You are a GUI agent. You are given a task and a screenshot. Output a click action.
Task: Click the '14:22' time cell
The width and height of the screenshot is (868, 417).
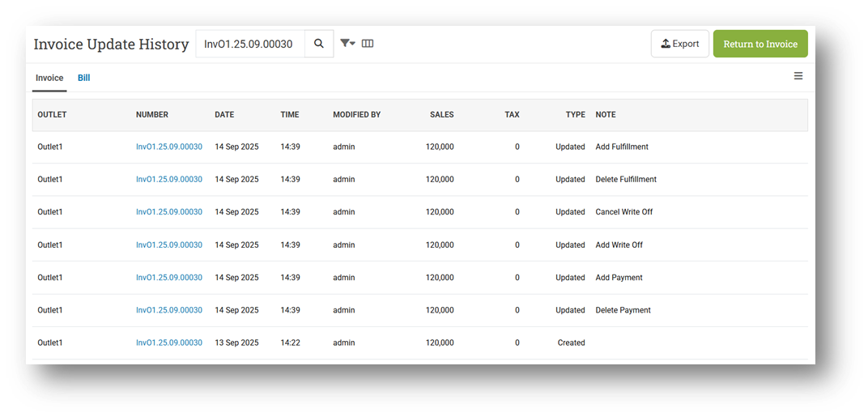click(290, 343)
